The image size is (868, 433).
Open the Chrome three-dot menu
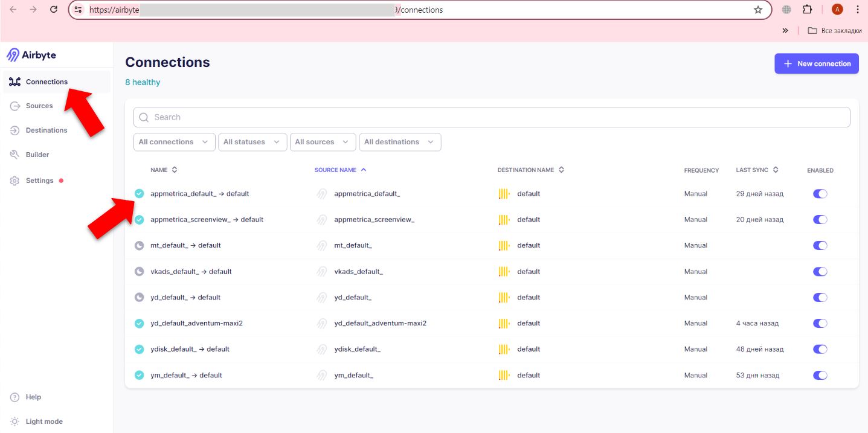pos(858,10)
